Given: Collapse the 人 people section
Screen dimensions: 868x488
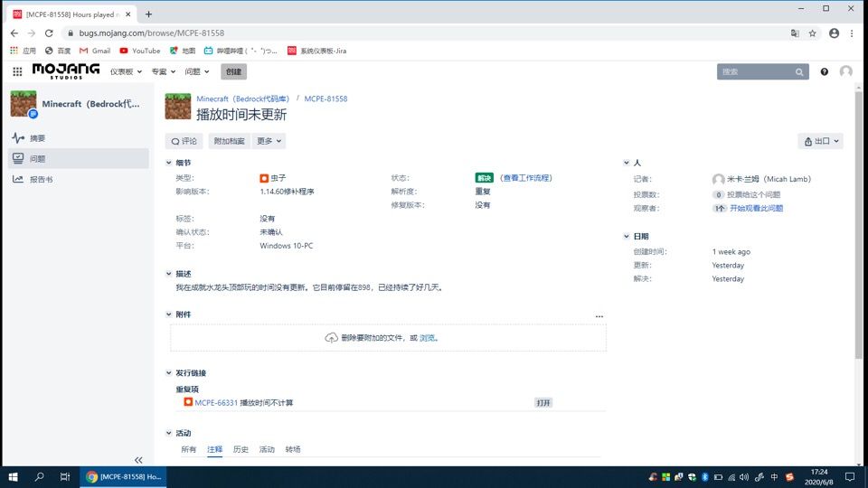Looking at the screenshot, I should (626, 163).
